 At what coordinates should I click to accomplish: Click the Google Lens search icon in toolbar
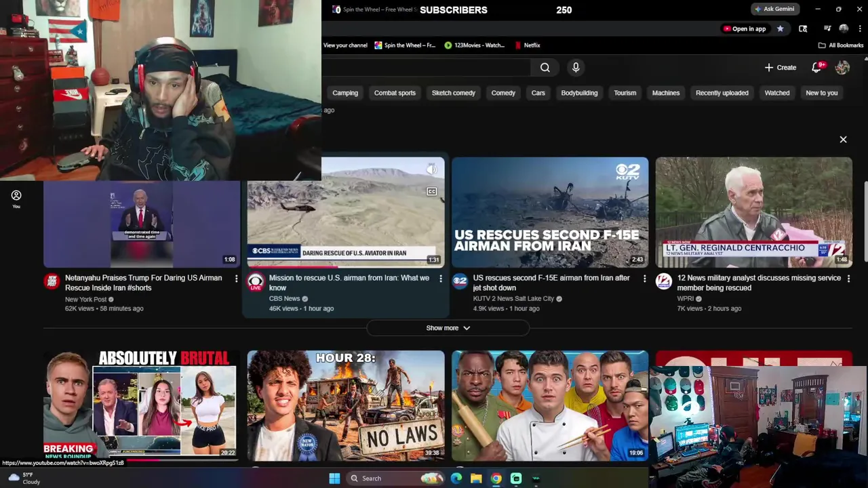point(803,28)
